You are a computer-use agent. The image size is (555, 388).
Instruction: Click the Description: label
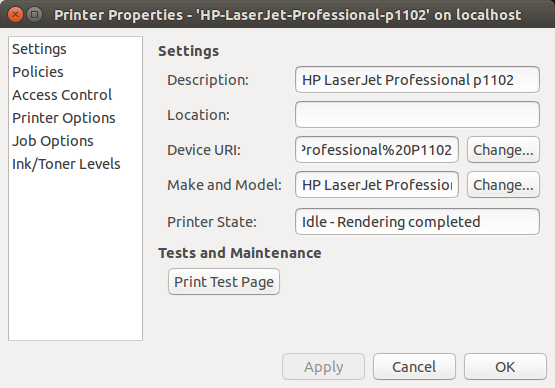tap(208, 80)
